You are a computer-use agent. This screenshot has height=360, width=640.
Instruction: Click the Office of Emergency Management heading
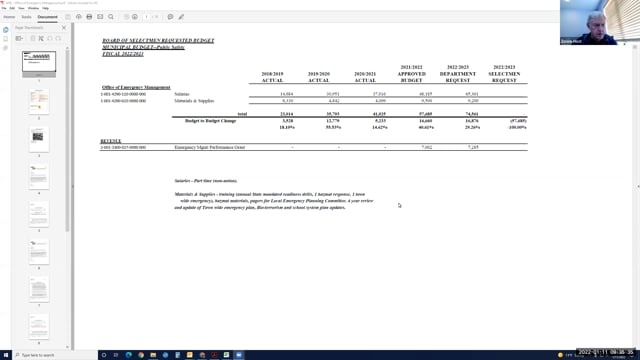pos(136,87)
